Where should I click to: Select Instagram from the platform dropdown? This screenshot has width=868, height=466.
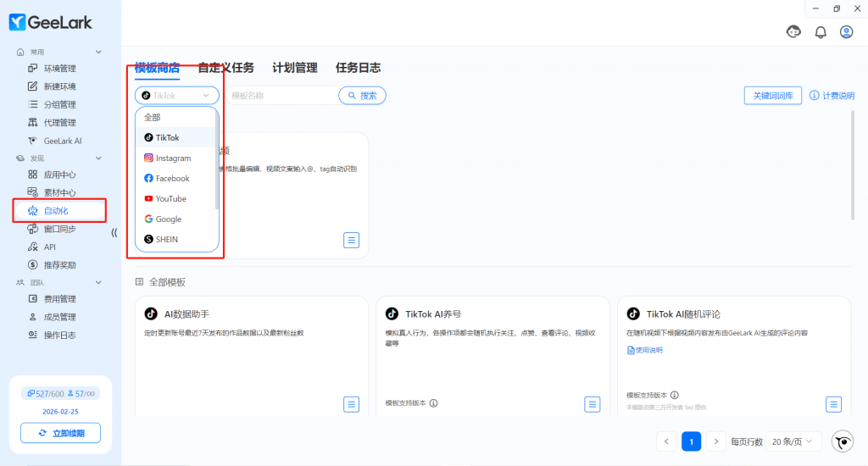tap(173, 158)
